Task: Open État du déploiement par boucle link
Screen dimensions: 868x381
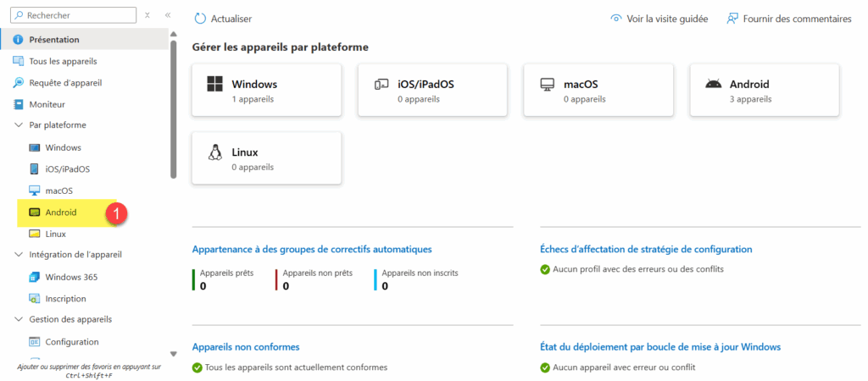Action: click(660, 347)
